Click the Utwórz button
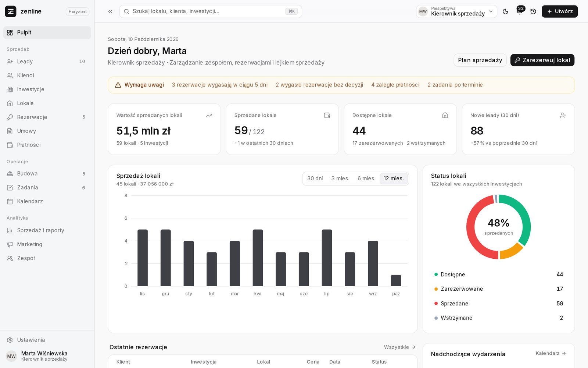 (560, 11)
